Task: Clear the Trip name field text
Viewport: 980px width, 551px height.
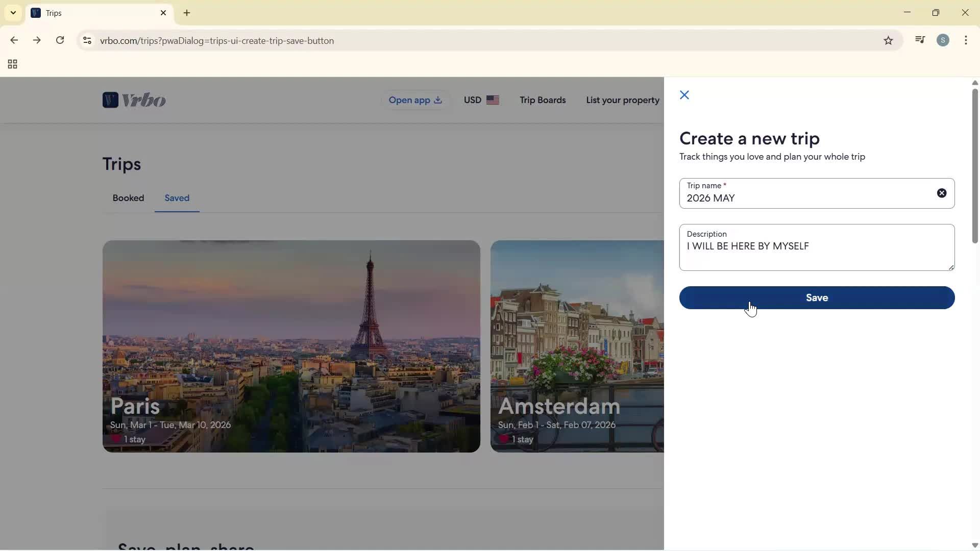Action: [942, 193]
